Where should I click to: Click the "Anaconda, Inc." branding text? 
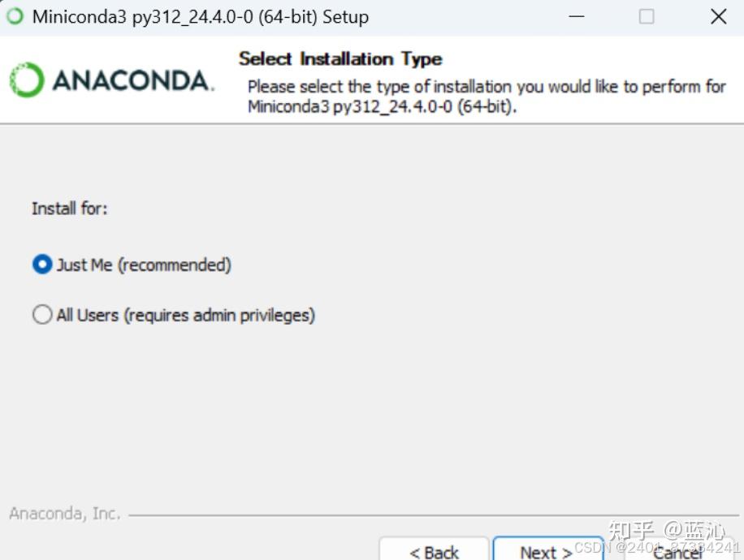pos(65,514)
